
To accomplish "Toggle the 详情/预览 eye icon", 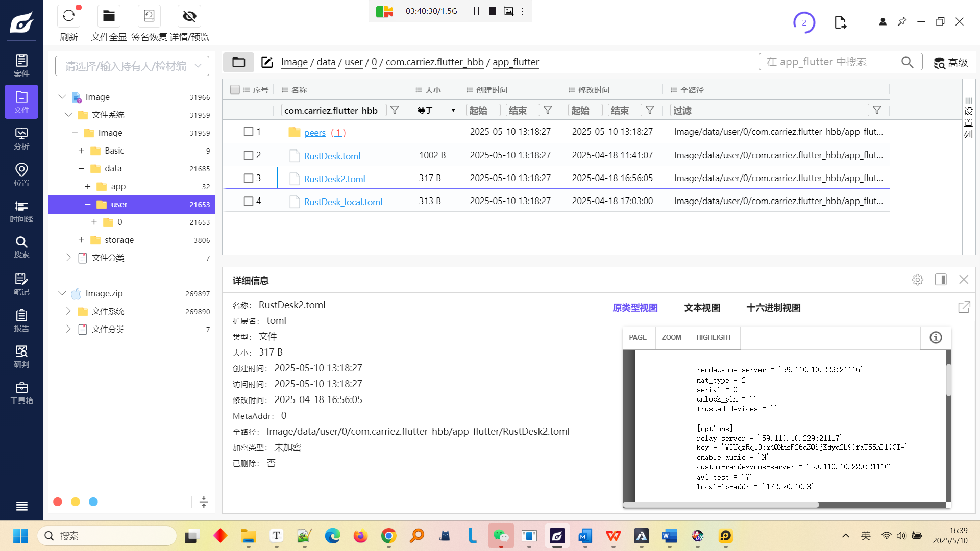I will click(189, 16).
